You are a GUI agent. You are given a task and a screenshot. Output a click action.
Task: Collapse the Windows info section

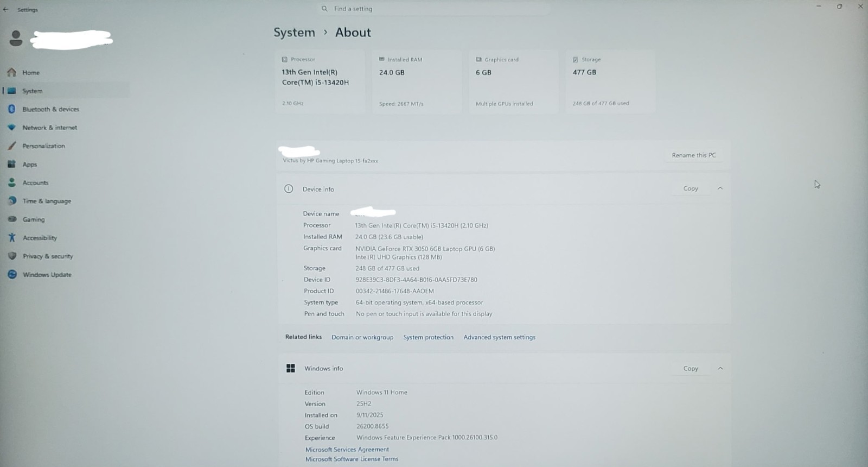point(720,368)
